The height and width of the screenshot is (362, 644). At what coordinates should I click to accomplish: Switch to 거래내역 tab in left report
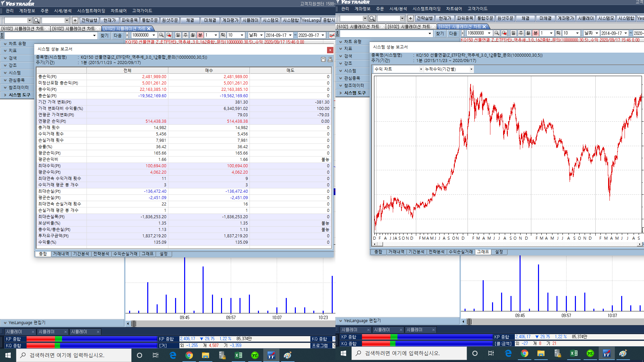61,254
